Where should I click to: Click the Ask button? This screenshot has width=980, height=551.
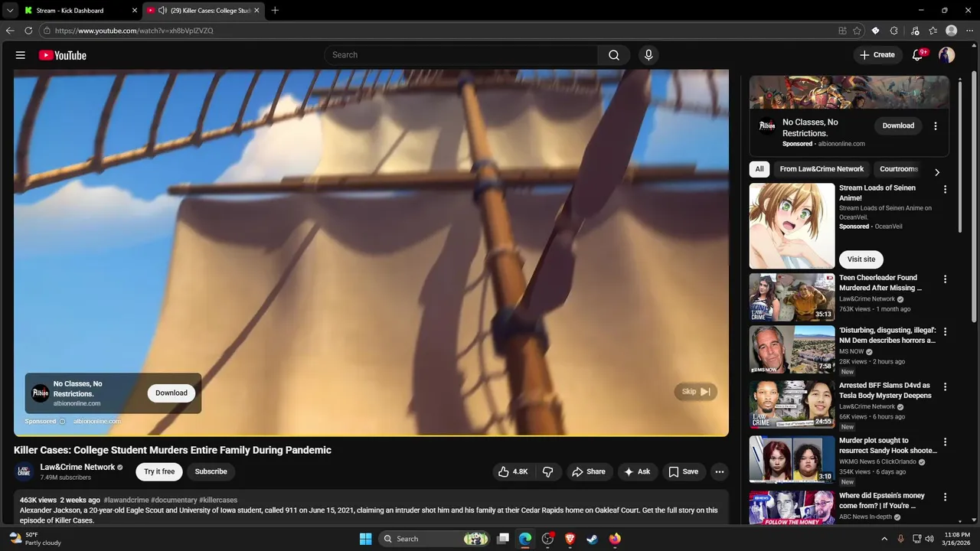tap(637, 472)
